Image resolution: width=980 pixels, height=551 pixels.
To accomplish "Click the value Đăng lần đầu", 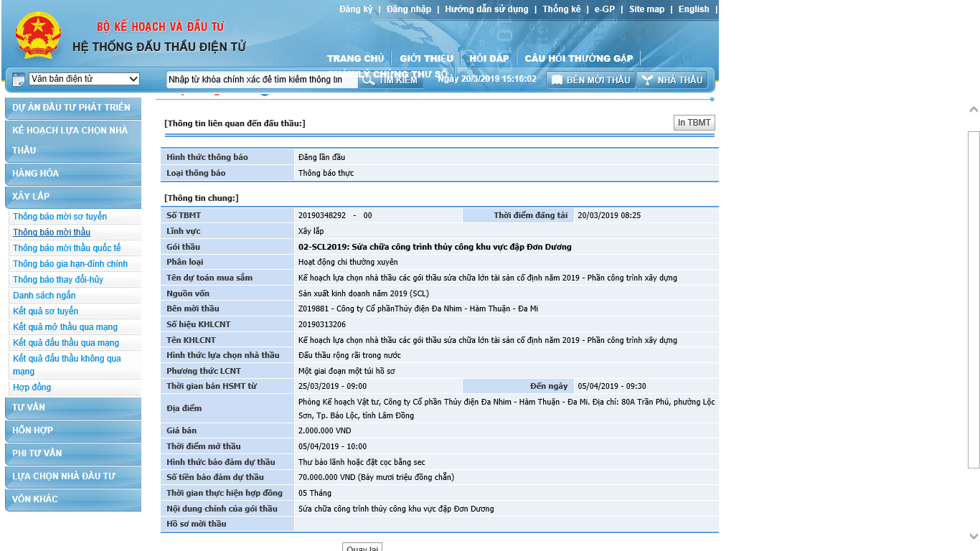I will click(x=322, y=157).
